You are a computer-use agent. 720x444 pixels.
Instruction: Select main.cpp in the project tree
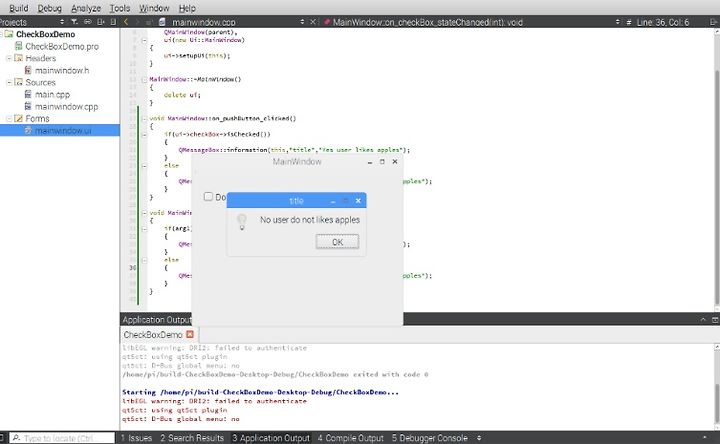[52, 95]
